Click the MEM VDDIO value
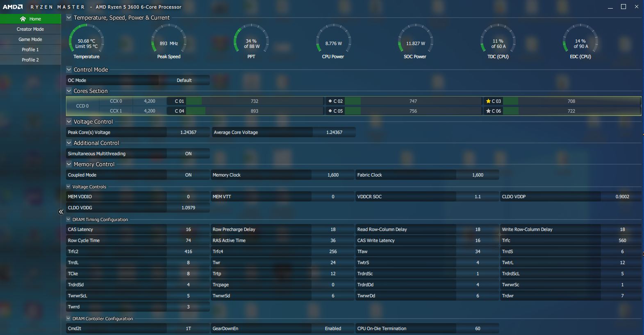644x335 pixels. pyautogui.click(x=188, y=197)
